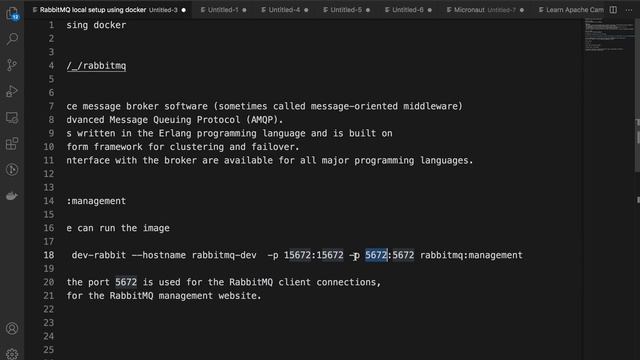Image resolution: width=640 pixels, height=360 pixels.
Task: Close the Untitled-5 tab via its dot
Action: pyautogui.click(x=367, y=10)
